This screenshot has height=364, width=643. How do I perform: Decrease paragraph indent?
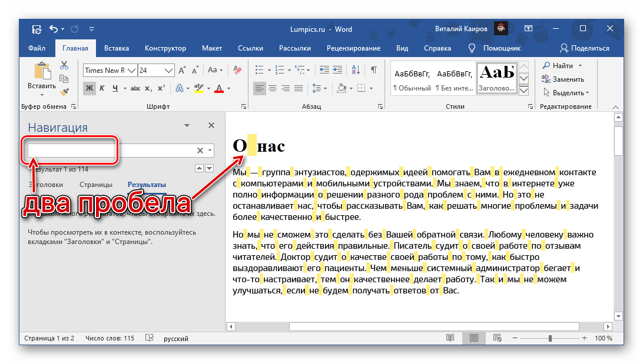click(324, 70)
